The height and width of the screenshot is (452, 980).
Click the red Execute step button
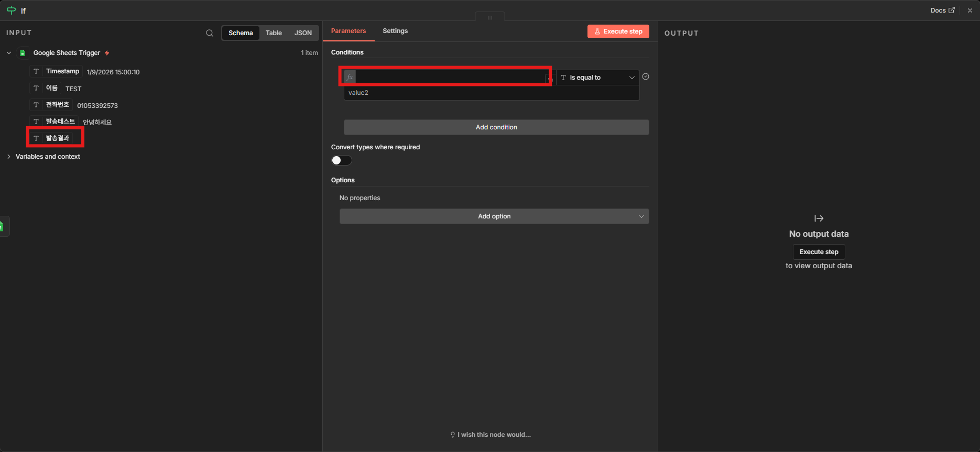coord(618,31)
